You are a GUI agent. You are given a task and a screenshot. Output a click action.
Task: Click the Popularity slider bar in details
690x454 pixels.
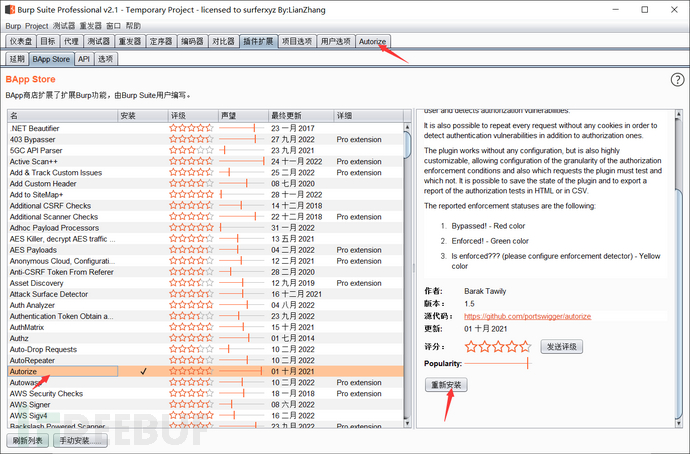click(x=498, y=363)
